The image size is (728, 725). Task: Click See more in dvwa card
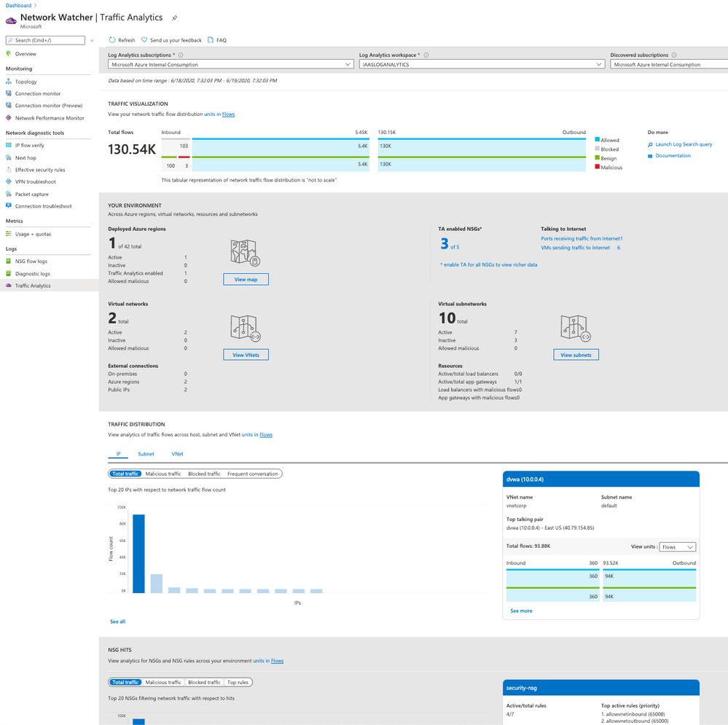pyautogui.click(x=521, y=611)
